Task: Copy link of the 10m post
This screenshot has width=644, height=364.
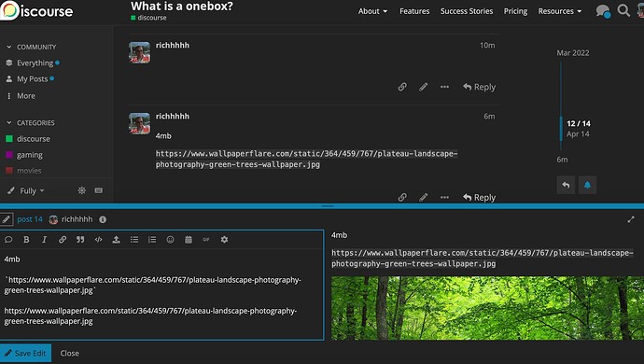Action: [x=402, y=87]
